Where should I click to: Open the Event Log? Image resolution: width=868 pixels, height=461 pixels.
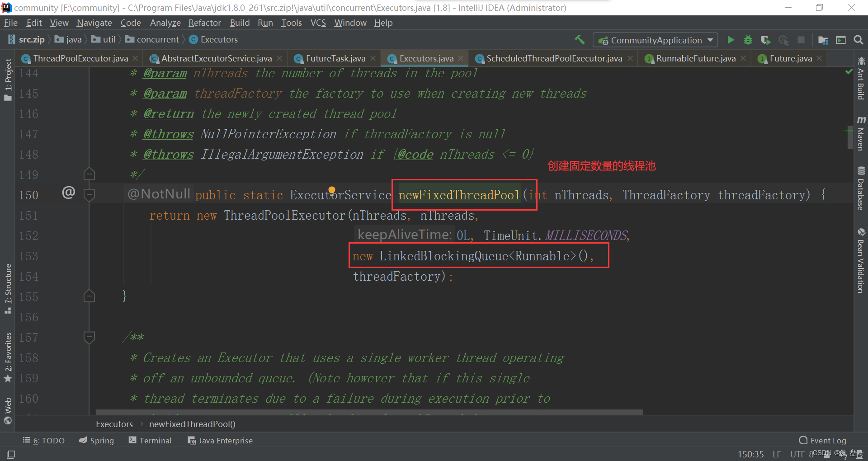click(x=823, y=440)
